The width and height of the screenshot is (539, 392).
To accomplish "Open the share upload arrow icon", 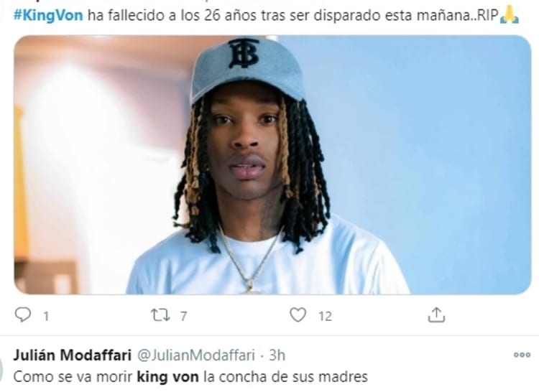I will (436, 314).
